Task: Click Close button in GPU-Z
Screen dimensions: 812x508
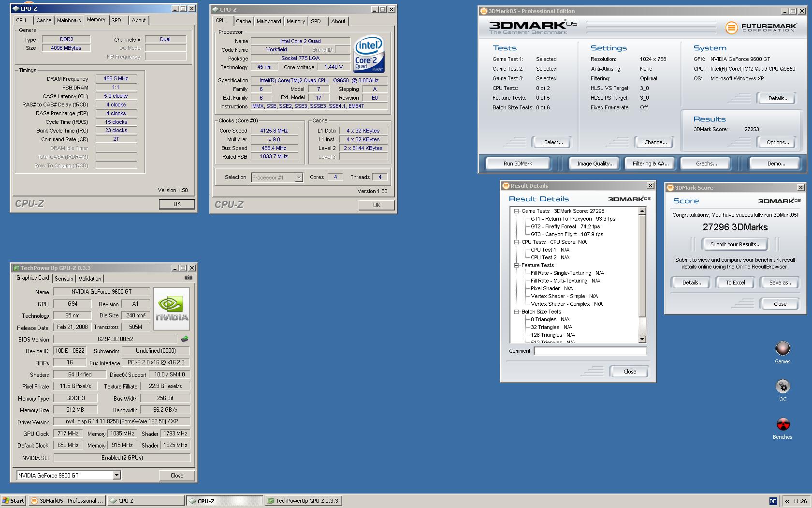Action: (177, 476)
